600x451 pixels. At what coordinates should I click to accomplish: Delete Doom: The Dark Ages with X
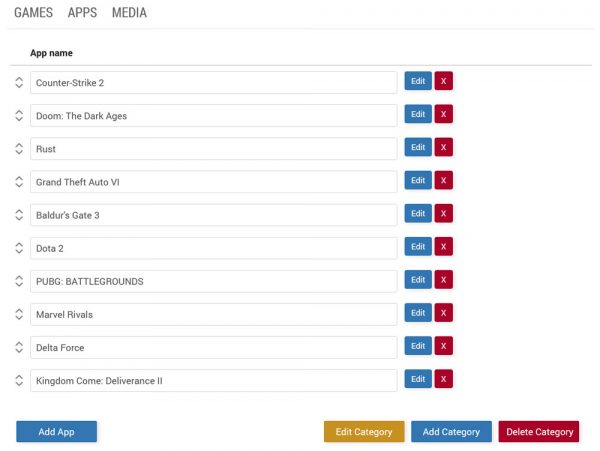coord(444,115)
